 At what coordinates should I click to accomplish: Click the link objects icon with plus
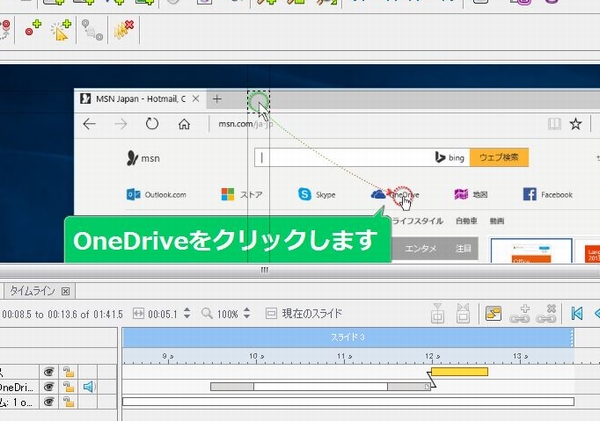pos(520,313)
